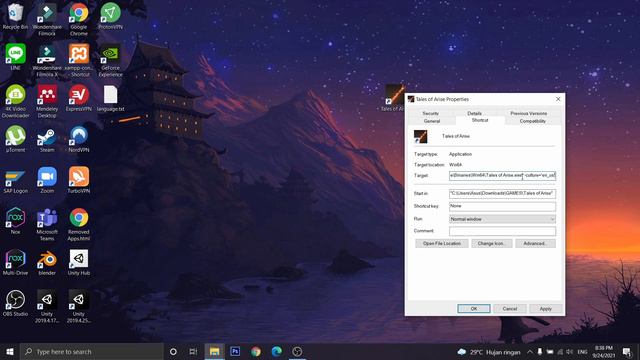This screenshot has width=640, height=360.
Task: Select the Wondershare Filmora X shortcut
Action: (47, 60)
